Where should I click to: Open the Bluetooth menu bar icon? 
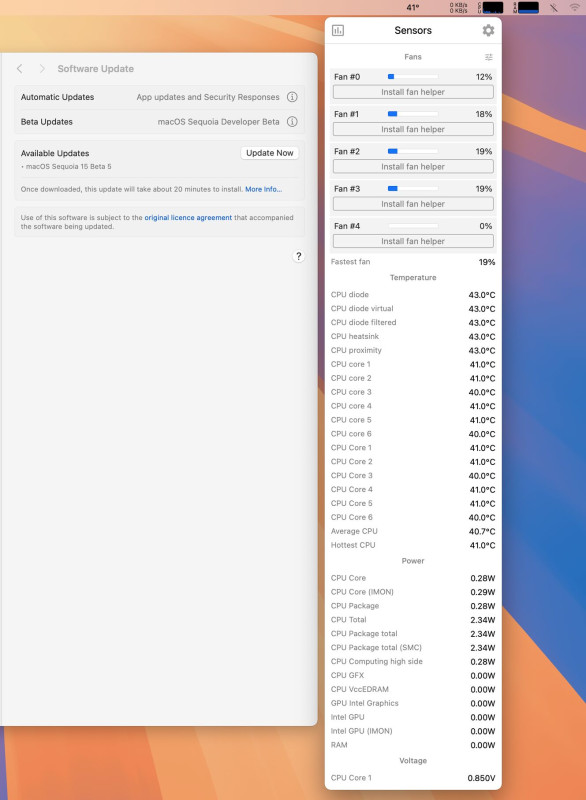(553, 7)
